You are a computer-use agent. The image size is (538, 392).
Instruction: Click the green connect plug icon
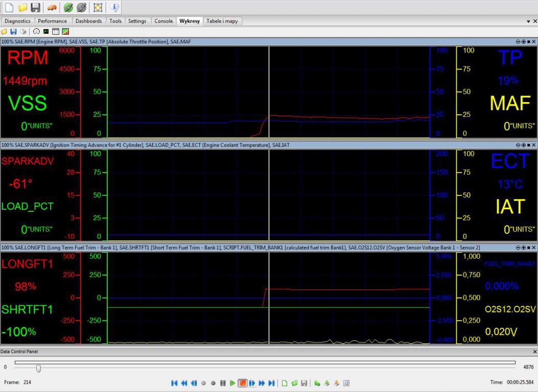[x=68, y=8]
